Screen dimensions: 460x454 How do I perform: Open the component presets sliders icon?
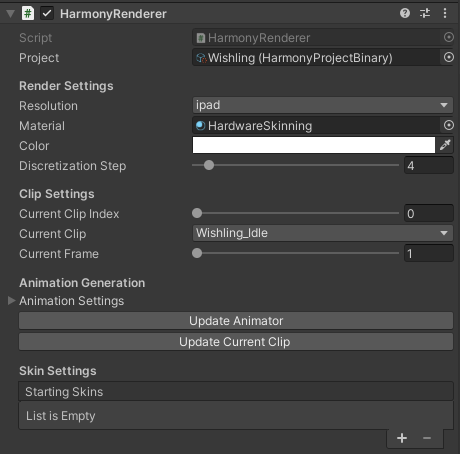coord(425,13)
